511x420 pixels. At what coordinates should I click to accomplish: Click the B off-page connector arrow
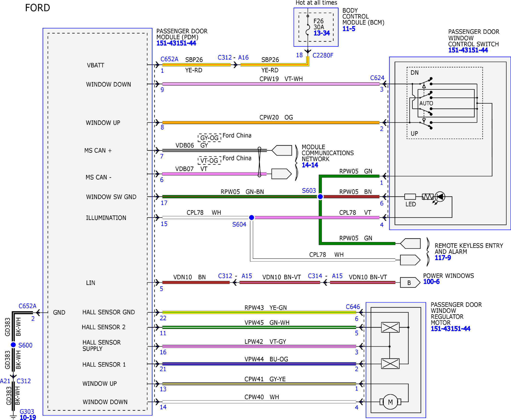tap(410, 282)
